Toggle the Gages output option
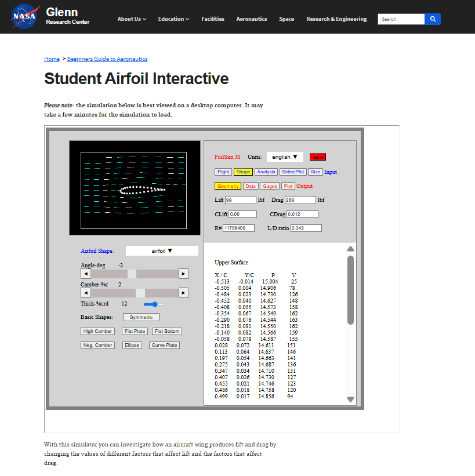 pyautogui.click(x=270, y=186)
